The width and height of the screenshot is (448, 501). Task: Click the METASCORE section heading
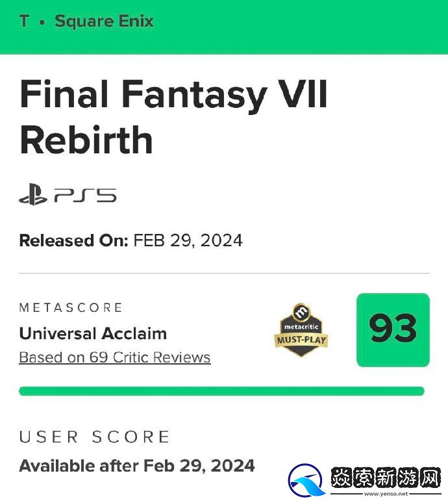[71, 307]
